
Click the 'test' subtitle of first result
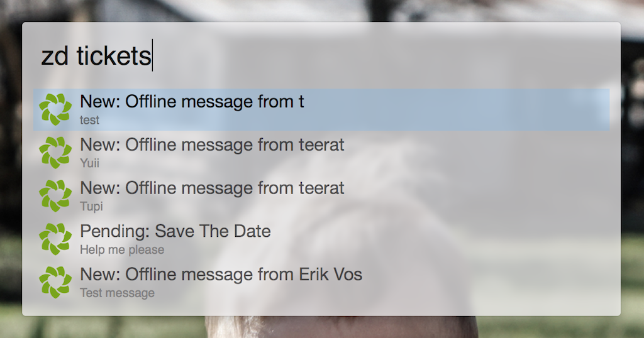[90, 120]
